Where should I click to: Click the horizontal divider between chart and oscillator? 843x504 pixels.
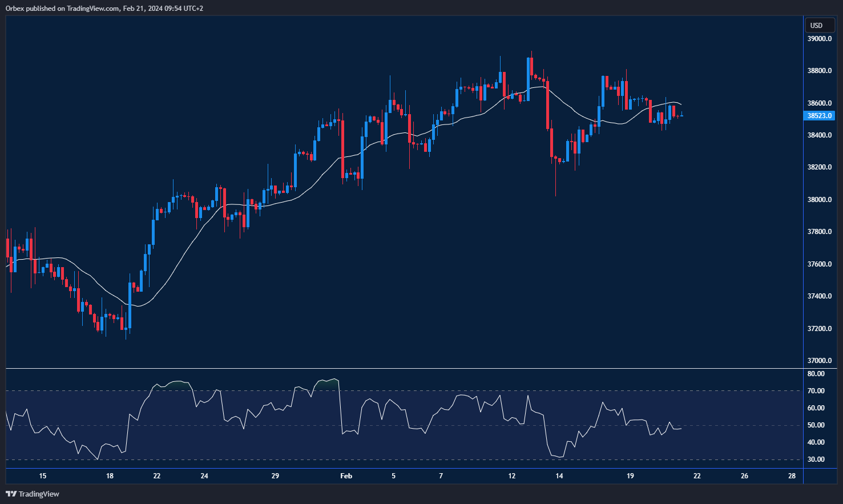[400, 369]
